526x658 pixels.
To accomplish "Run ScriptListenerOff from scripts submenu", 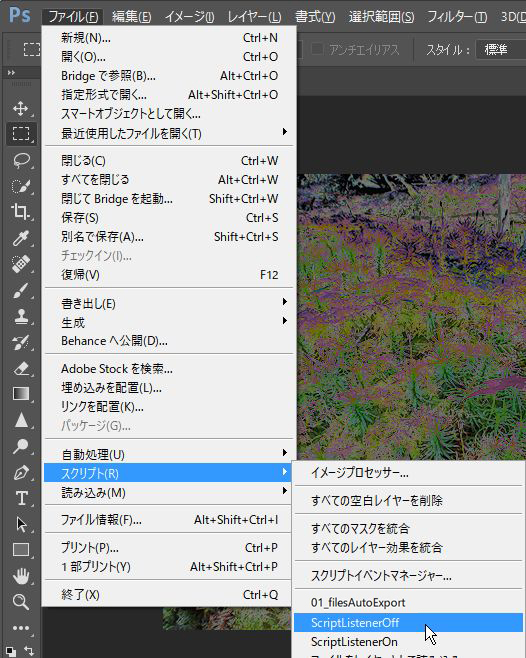I will (408, 622).
